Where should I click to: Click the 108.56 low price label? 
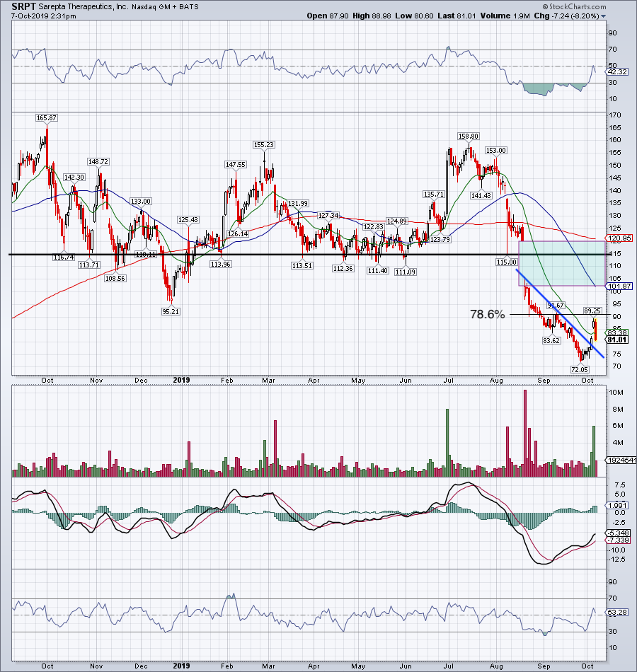click(115, 278)
